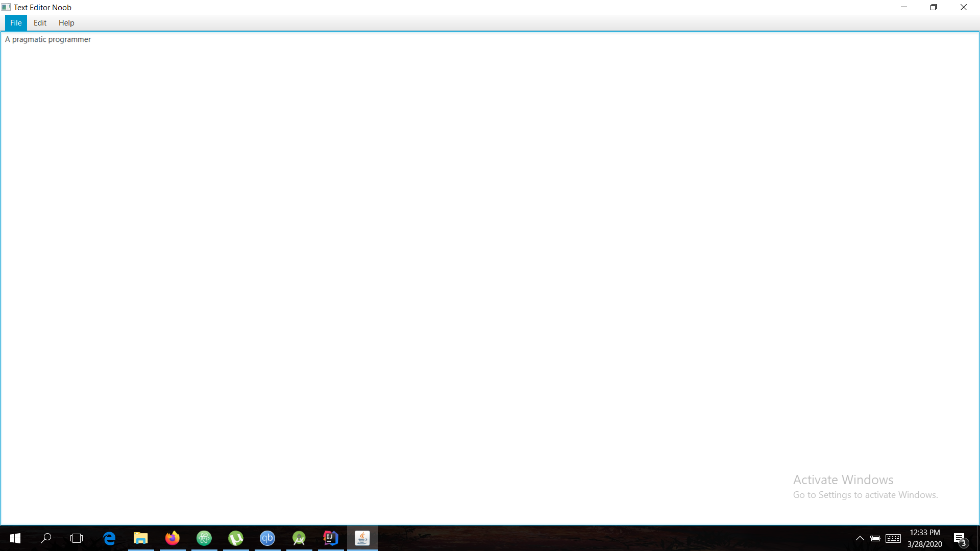Image resolution: width=980 pixels, height=551 pixels.
Task: Open the Help menu
Action: coord(66,23)
